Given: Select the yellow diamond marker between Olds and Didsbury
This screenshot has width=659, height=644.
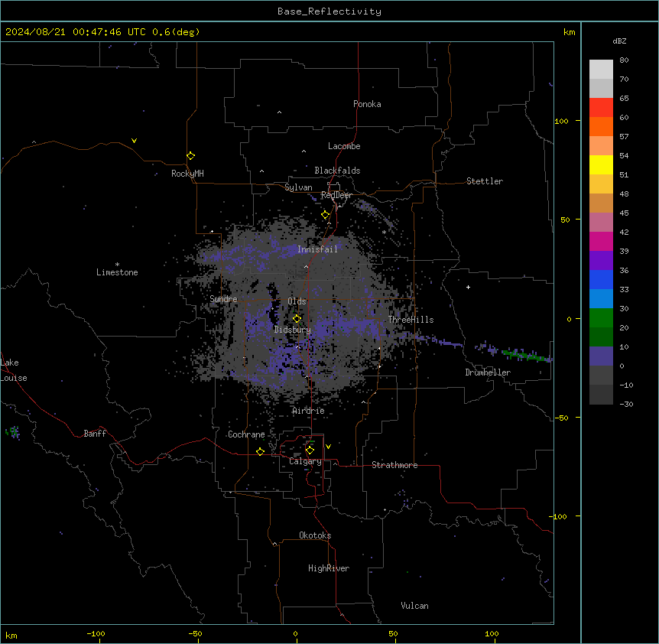Looking at the screenshot, I should click(297, 319).
